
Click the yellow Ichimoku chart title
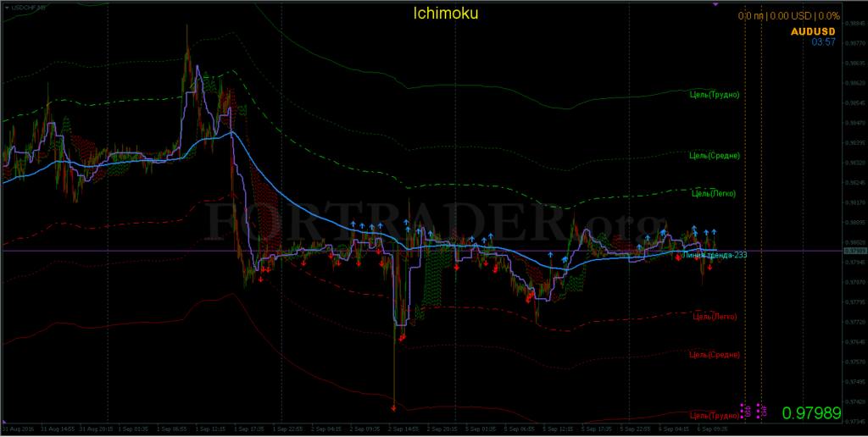tap(446, 14)
